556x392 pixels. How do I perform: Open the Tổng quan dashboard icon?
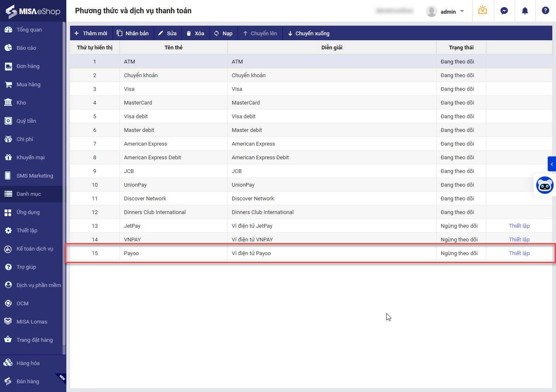8,30
